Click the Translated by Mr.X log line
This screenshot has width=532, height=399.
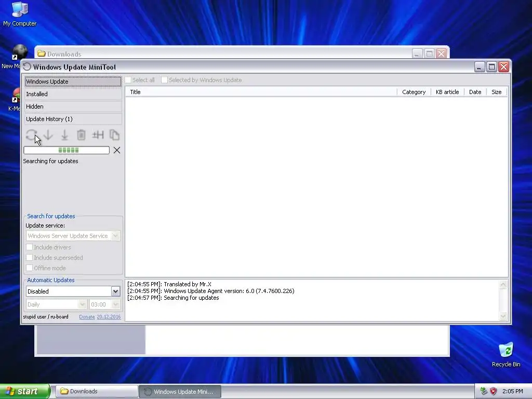tap(169, 284)
